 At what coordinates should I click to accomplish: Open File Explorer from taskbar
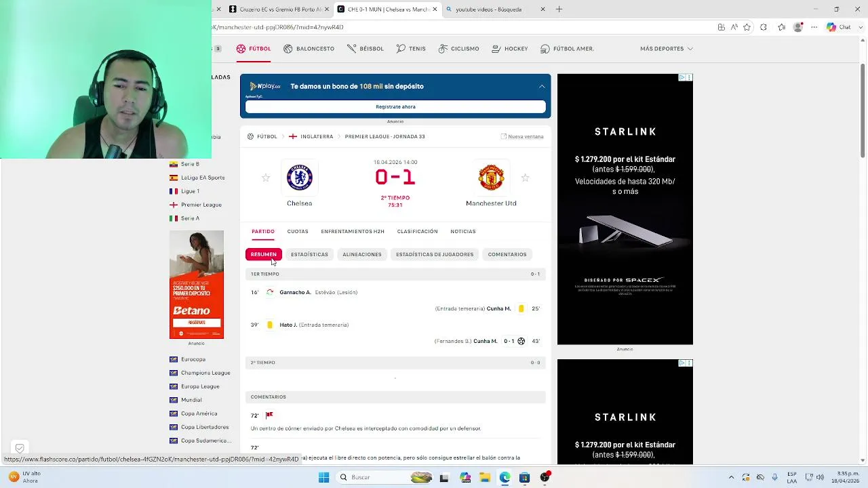[485, 478]
